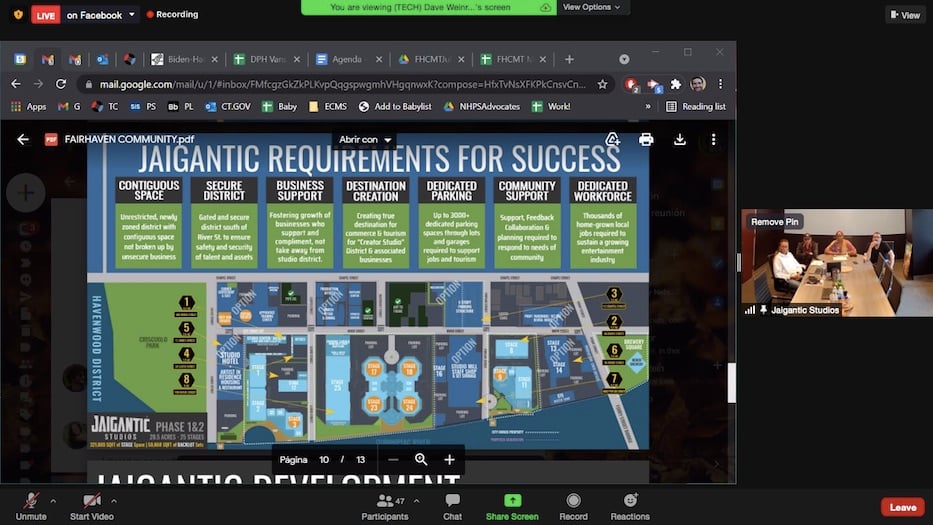
Task: Open Chrome three-dot menu
Action: [x=720, y=84]
